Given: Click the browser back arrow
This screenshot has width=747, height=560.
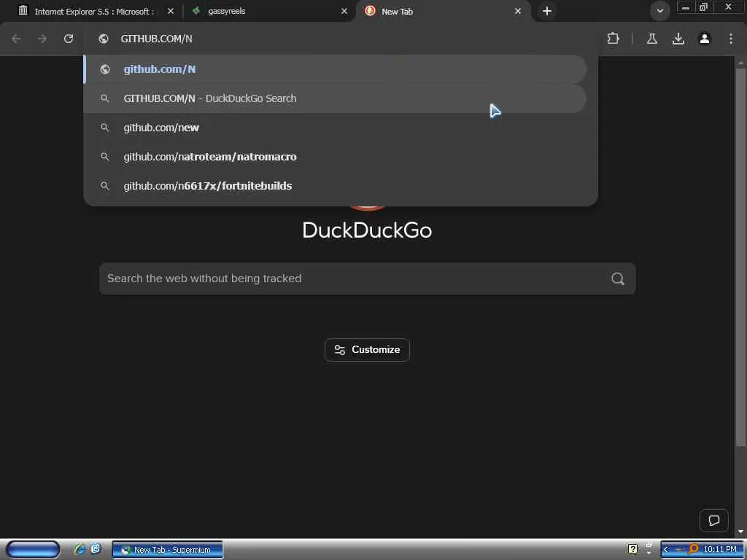Looking at the screenshot, I should click(x=16, y=39).
